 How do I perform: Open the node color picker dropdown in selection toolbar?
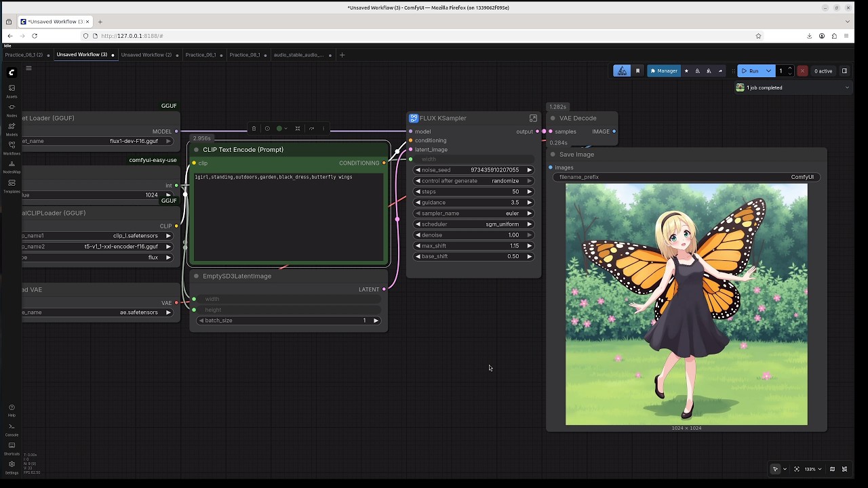pos(281,128)
